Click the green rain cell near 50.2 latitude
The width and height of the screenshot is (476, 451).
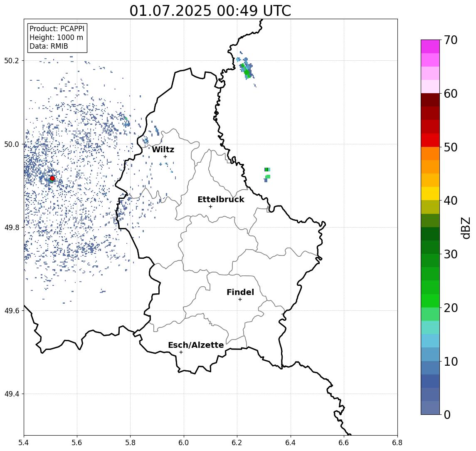point(247,71)
